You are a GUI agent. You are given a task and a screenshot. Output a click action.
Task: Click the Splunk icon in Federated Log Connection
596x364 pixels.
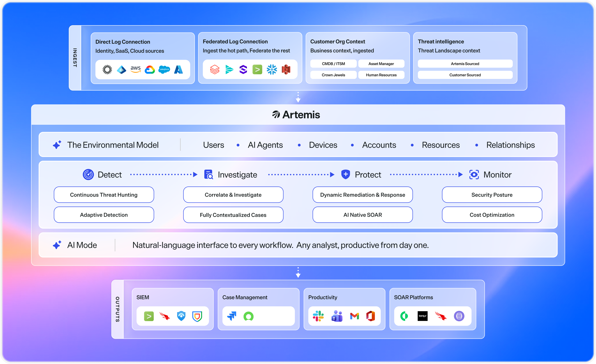[257, 70]
